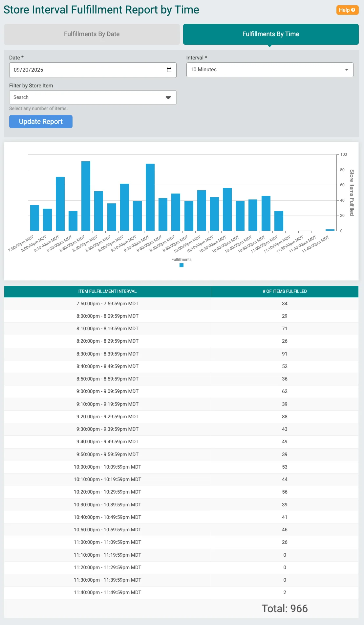The image size is (364, 625).
Task: Click the small 11:40:00pm bar
Action: (x=330, y=230)
